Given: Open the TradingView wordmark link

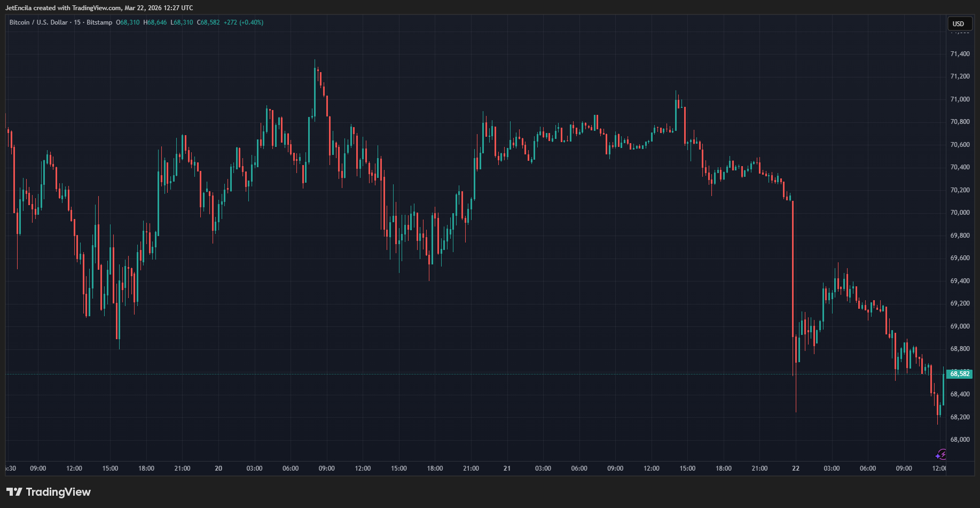Looking at the screenshot, I should pos(58,492).
